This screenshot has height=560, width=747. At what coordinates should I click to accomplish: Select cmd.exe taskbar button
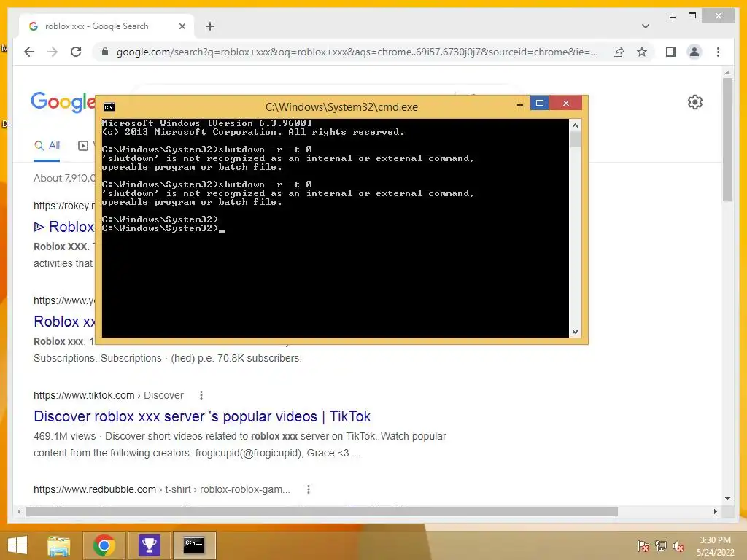point(194,545)
